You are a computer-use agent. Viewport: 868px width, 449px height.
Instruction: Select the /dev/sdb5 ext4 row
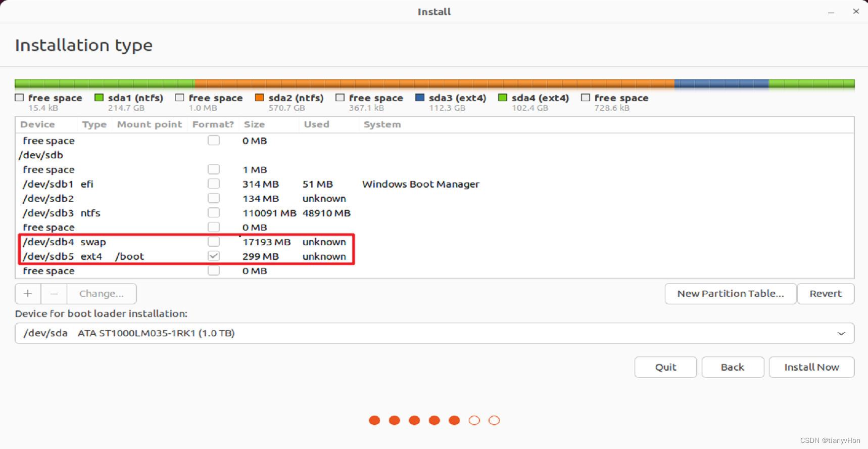pyautogui.click(x=435, y=256)
